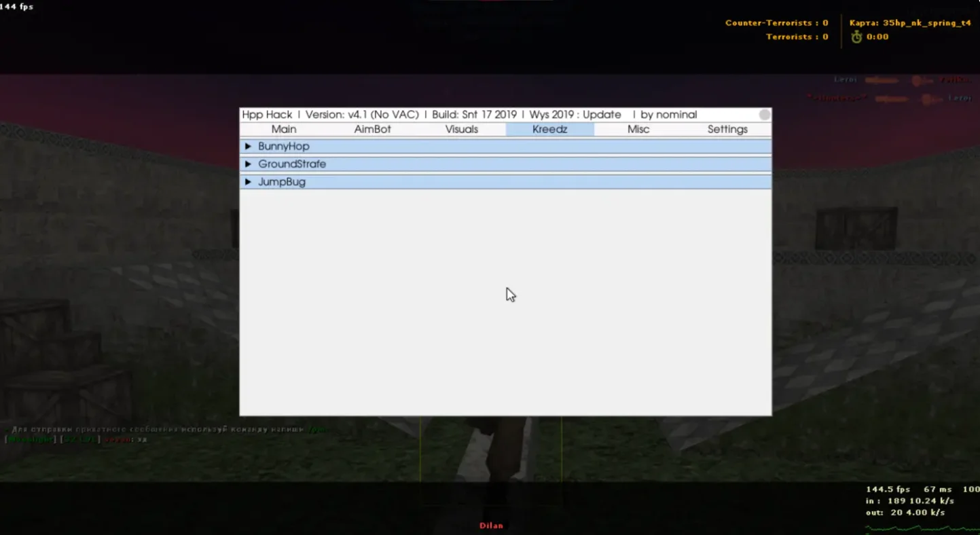Expand the GroundStrafe disclosure triangle
980x535 pixels.
(248, 164)
